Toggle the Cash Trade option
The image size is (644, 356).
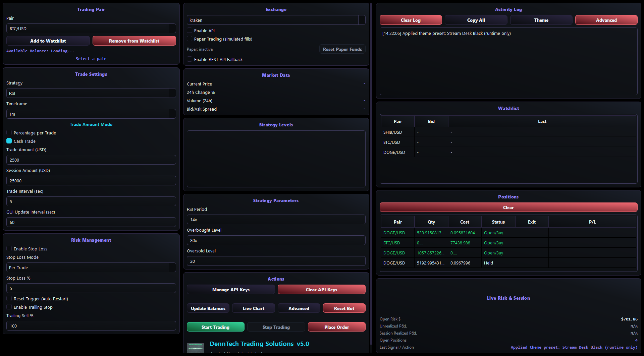click(9, 141)
